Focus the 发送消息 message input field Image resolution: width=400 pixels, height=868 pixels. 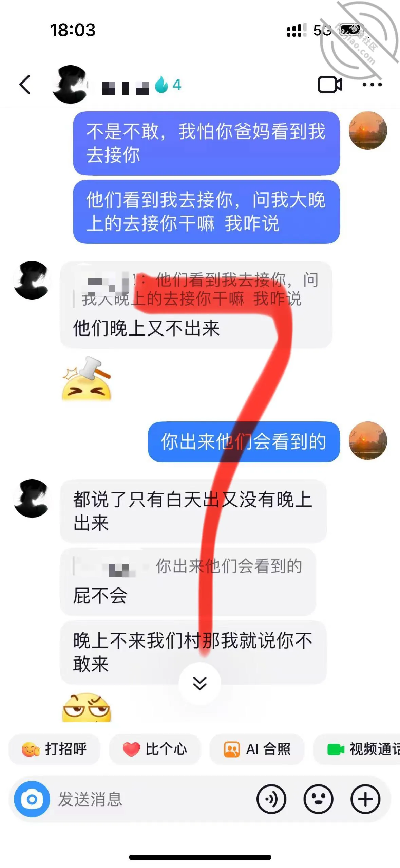pos(153,799)
